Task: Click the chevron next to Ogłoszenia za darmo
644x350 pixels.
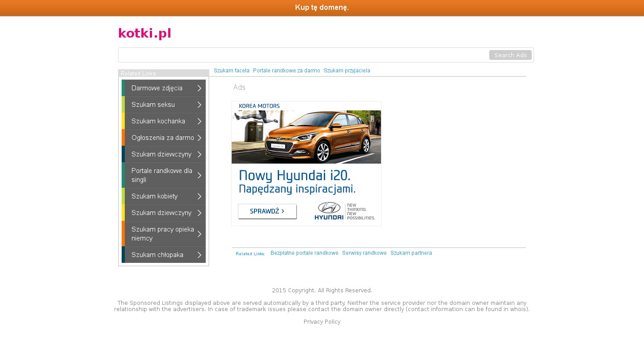Action: (x=199, y=138)
